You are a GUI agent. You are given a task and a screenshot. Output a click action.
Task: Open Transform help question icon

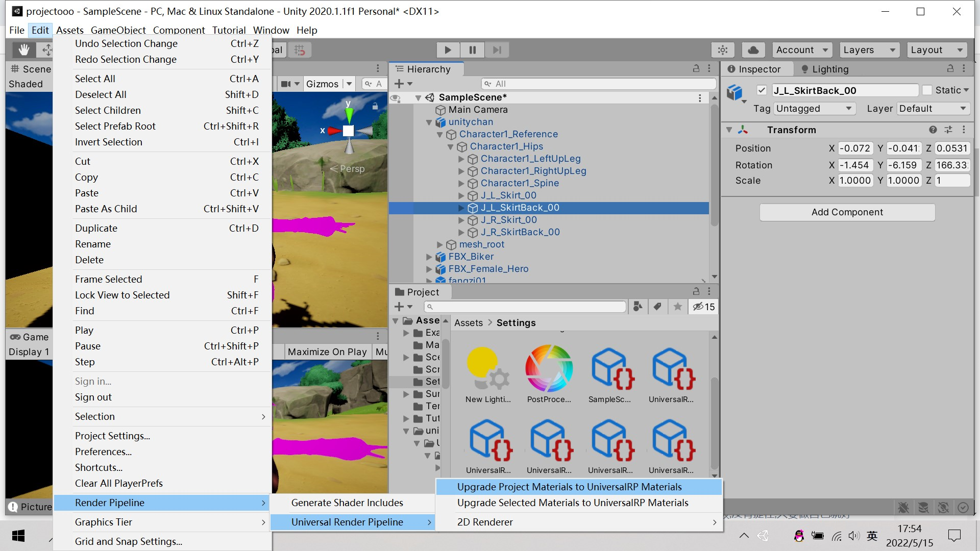point(933,130)
